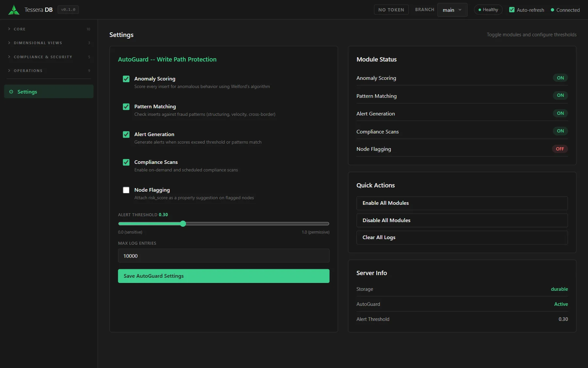Click the 'AutoGuard -- Write Path Protection' heading
Viewport: 588px width, 368px height.
tap(167, 60)
